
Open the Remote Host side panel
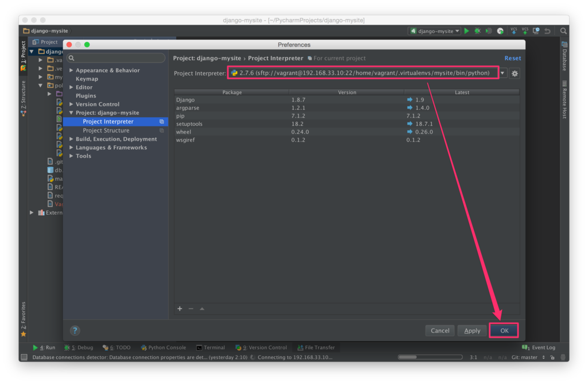click(564, 99)
